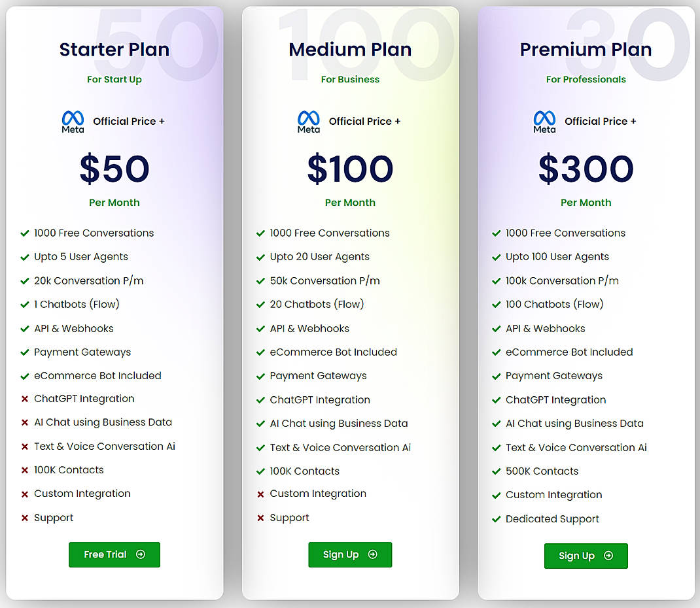Click the Meta logo on the Premium Plan
The height and width of the screenshot is (608, 700).
point(544,121)
